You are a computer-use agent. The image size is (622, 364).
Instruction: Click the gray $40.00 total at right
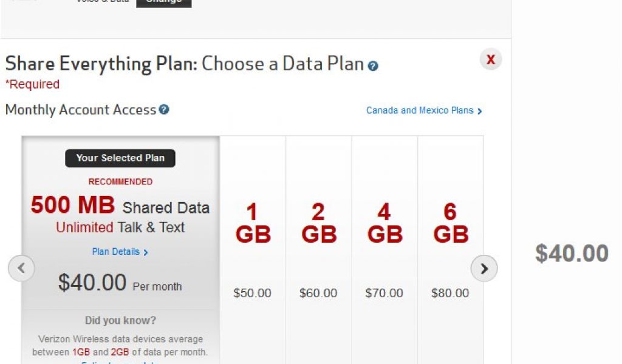[572, 254]
